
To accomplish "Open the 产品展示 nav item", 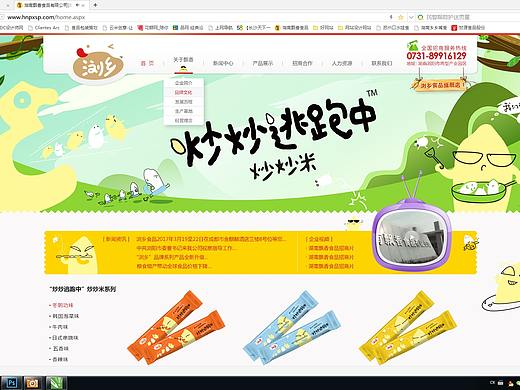I will 262,63.
